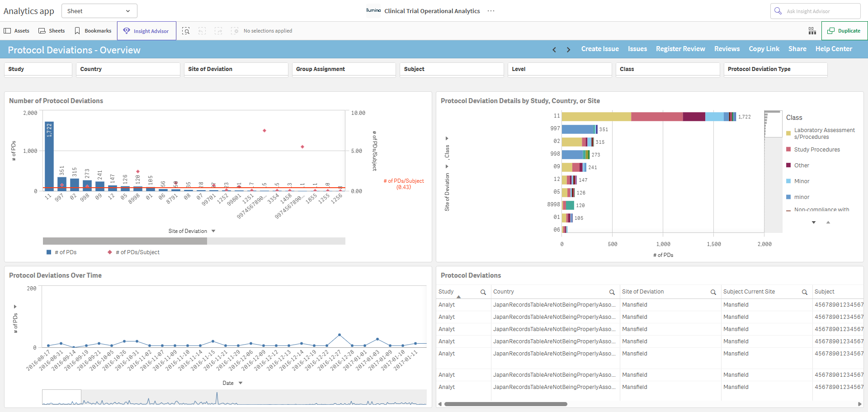Open the Group Assignment filter
Viewport: 868px width, 412px height.
[344, 69]
